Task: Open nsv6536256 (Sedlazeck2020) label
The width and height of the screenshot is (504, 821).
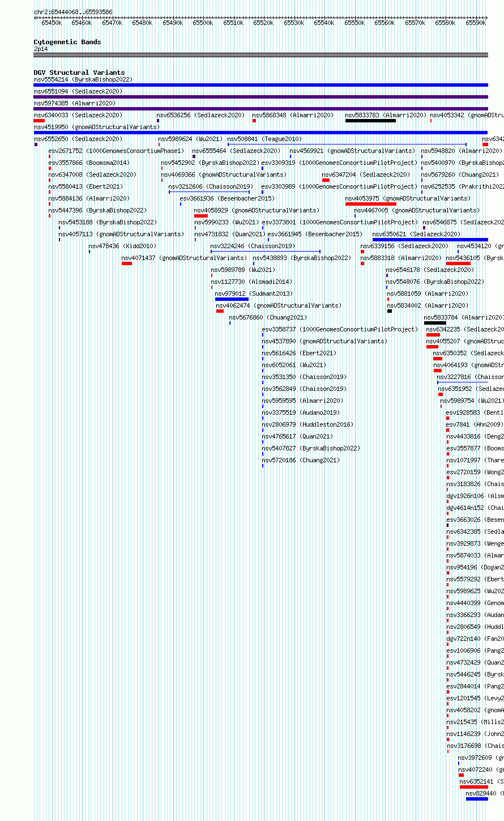Action: pyautogui.click(x=201, y=115)
